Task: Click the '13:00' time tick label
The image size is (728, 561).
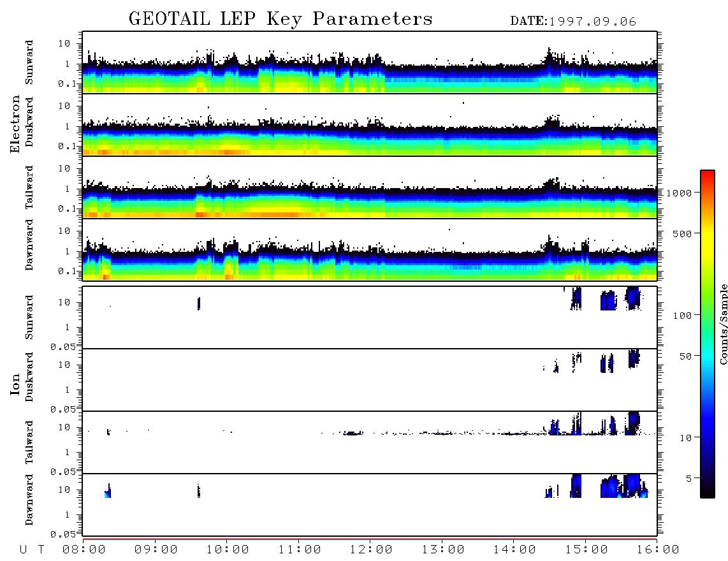Action: pyautogui.click(x=443, y=550)
